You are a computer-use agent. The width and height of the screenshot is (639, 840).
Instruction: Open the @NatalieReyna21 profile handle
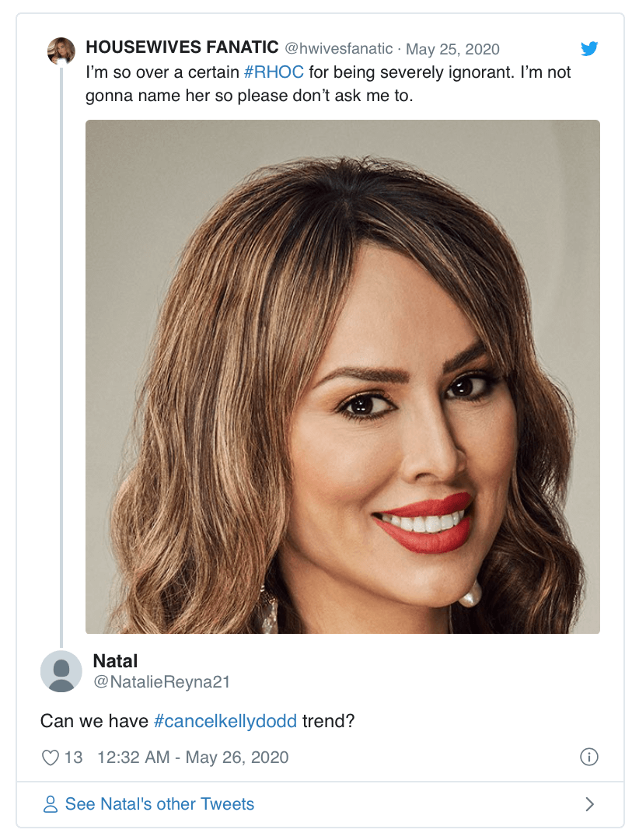tap(162, 682)
